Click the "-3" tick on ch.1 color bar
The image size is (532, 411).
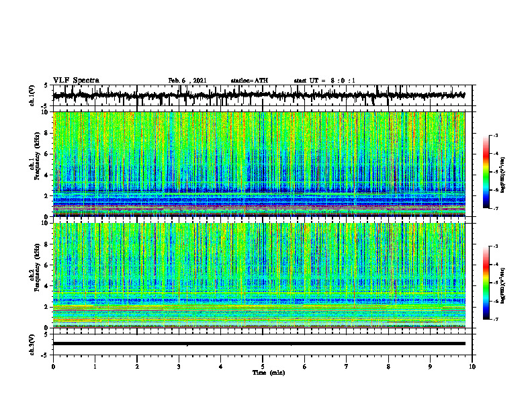click(x=496, y=135)
